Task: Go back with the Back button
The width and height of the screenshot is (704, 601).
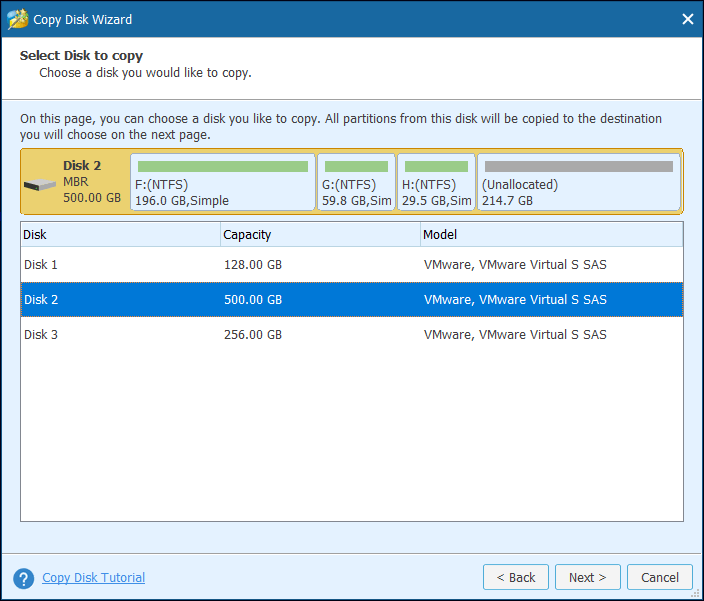Action: [x=516, y=577]
